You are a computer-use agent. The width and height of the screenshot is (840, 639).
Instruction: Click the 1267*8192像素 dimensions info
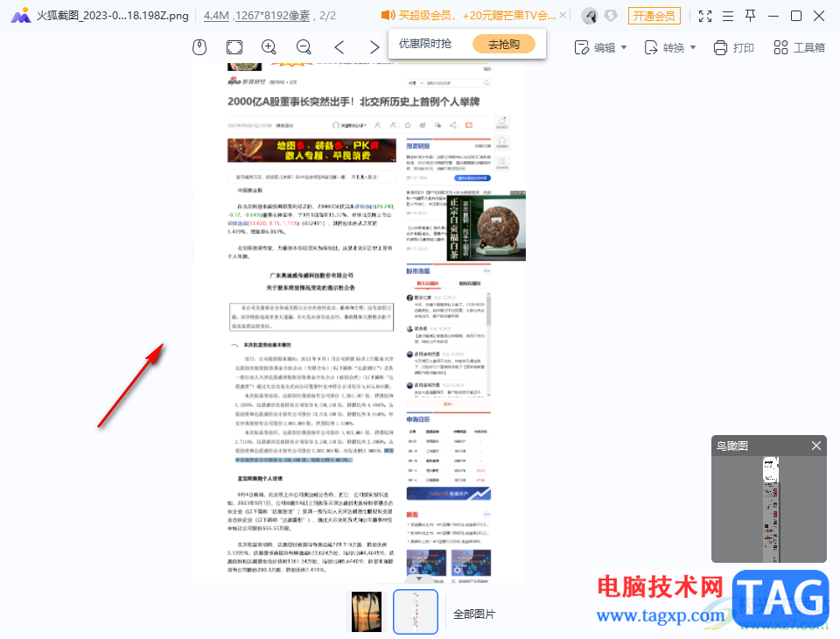[x=272, y=16]
